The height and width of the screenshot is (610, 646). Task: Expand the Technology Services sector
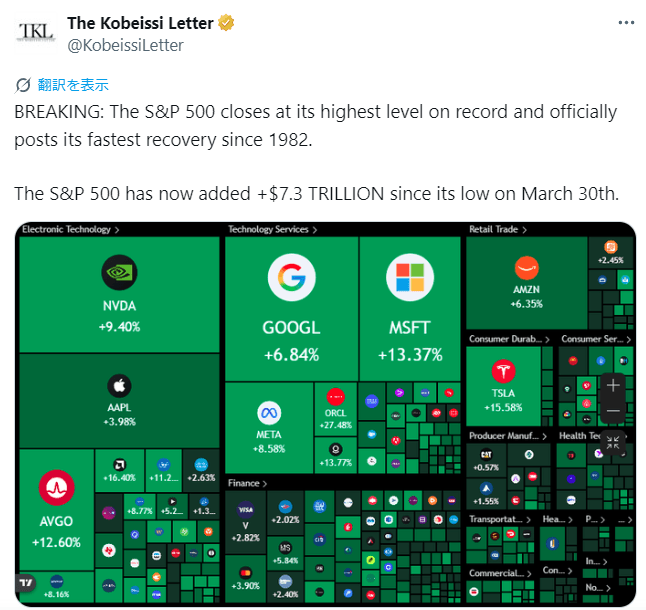272,229
